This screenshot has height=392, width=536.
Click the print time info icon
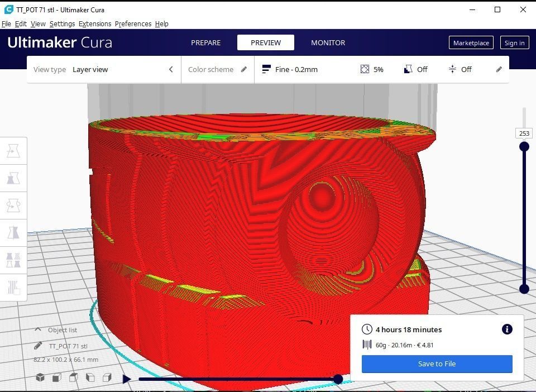507,329
